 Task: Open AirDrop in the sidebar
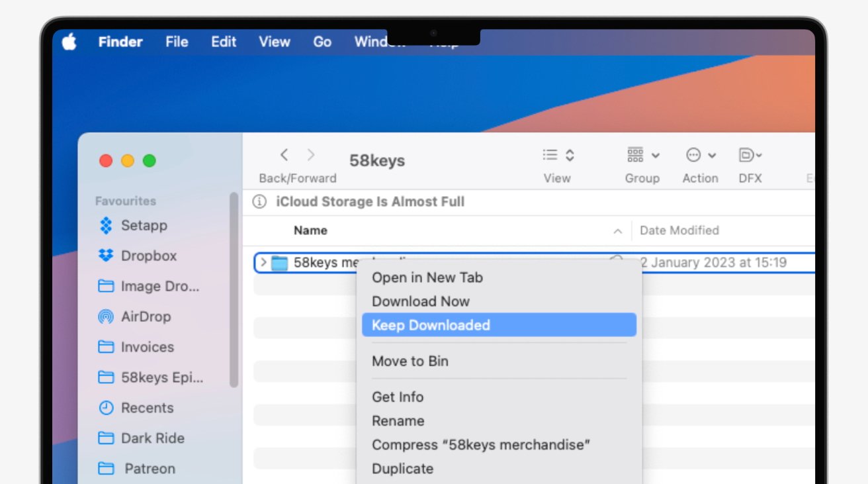tap(134, 316)
